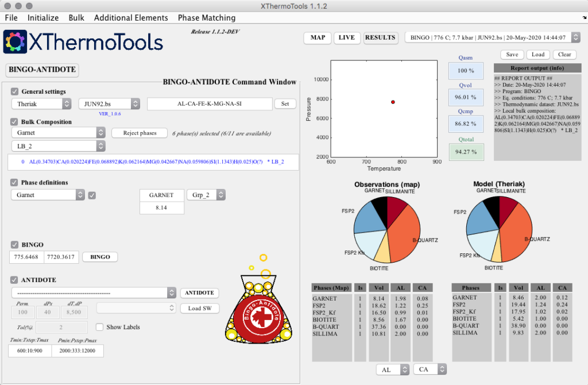The width and height of the screenshot is (588, 385).
Task: Run the ANTIDOTE button
Action: click(x=199, y=292)
